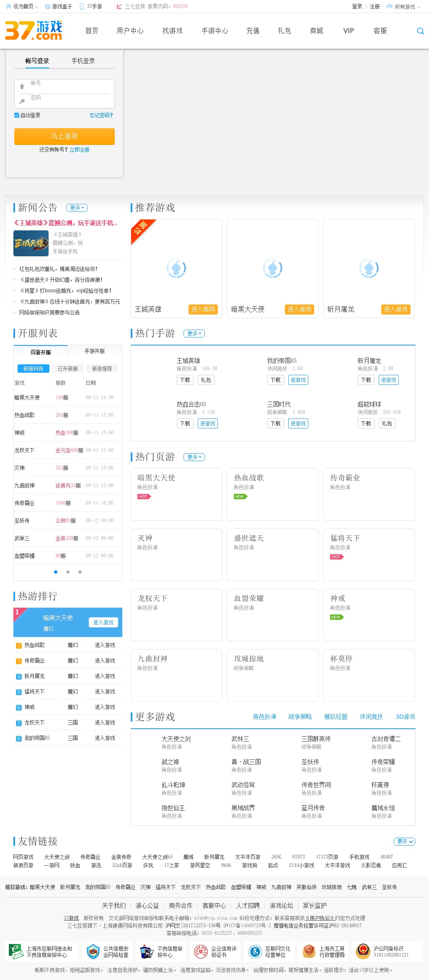Select the 新游推荐 filter
This screenshot has height=980, width=429.
[x=102, y=369]
